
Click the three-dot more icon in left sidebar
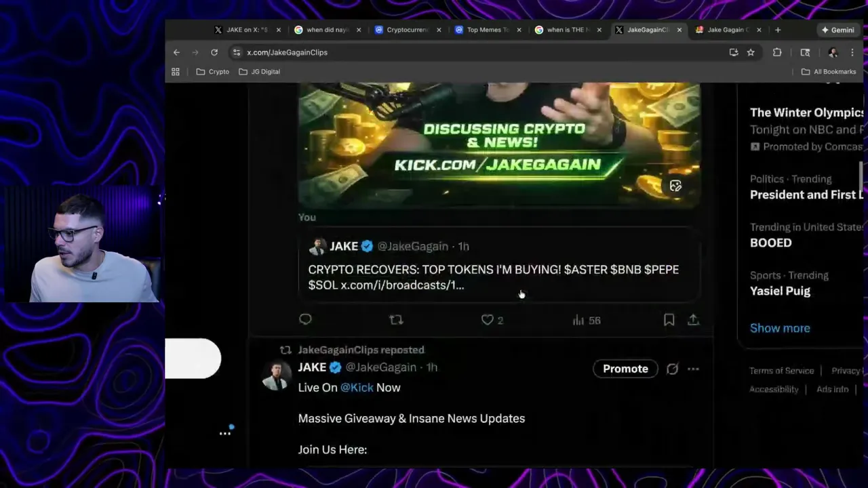224,433
